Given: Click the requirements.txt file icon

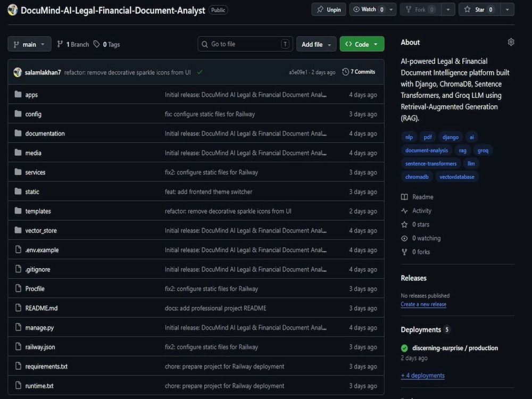Looking at the screenshot, I should click(18, 366).
